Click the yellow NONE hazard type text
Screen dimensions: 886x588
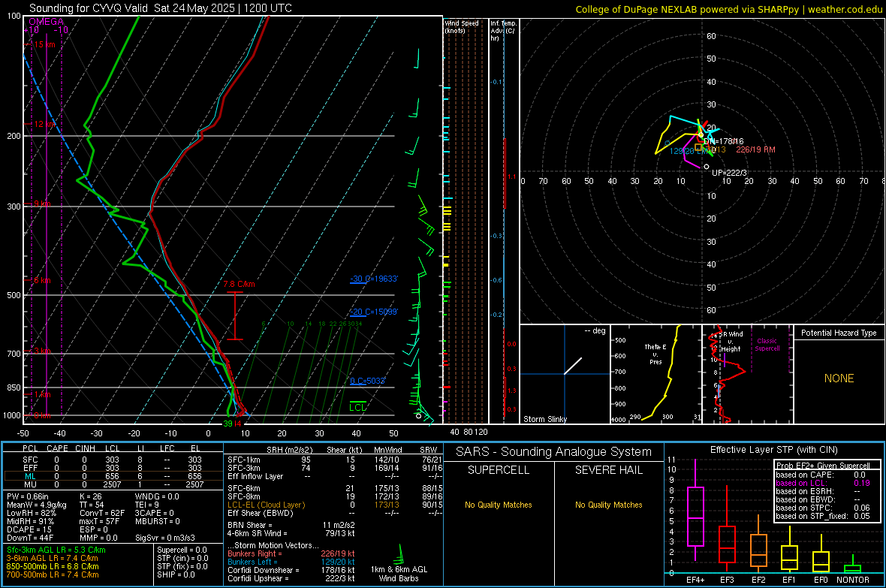(x=839, y=378)
